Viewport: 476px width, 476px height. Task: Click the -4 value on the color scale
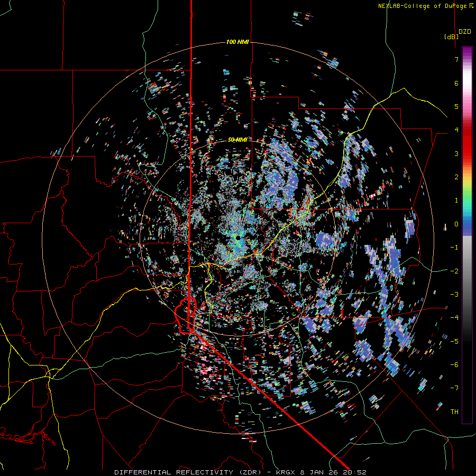pos(454,318)
